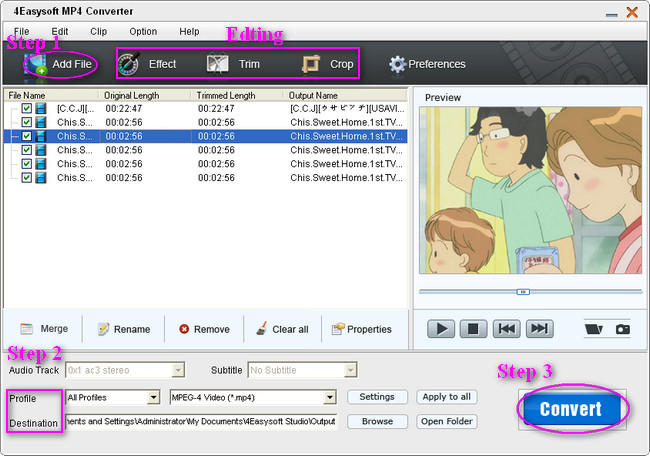The image size is (650, 456).
Task: Click the Settings button
Action: [x=377, y=397]
